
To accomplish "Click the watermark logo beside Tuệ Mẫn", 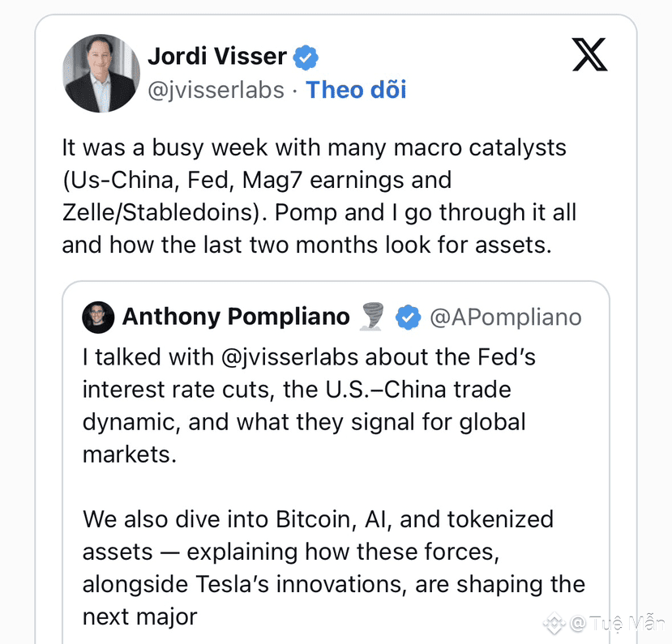I will 554,623.
